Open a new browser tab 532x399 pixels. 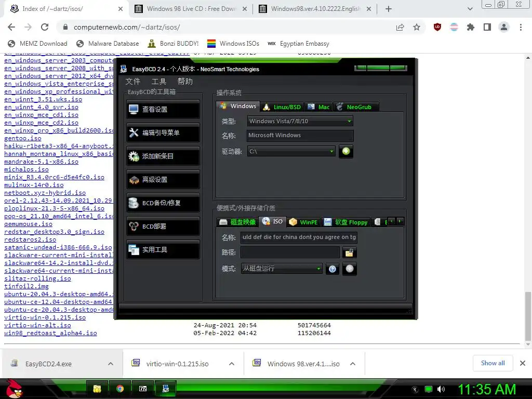pyautogui.click(x=389, y=9)
